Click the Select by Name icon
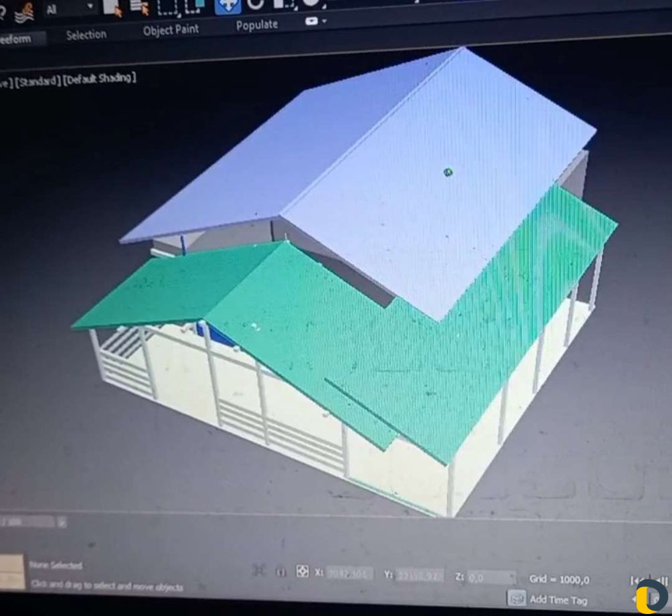Image resolution: width=672 pixels, height=616 pixels. click(139, 7)
